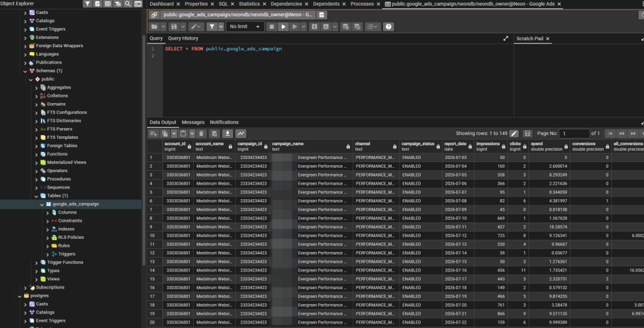Select row number 10 header

[155, 236]
